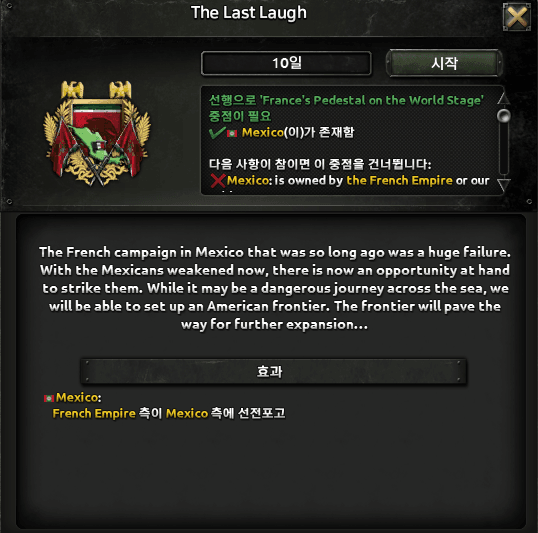Image resolution: width=538 pixels, height=533 pixels.
Task: Click the scrollbar track below the knob
Action: coord(503,149)
